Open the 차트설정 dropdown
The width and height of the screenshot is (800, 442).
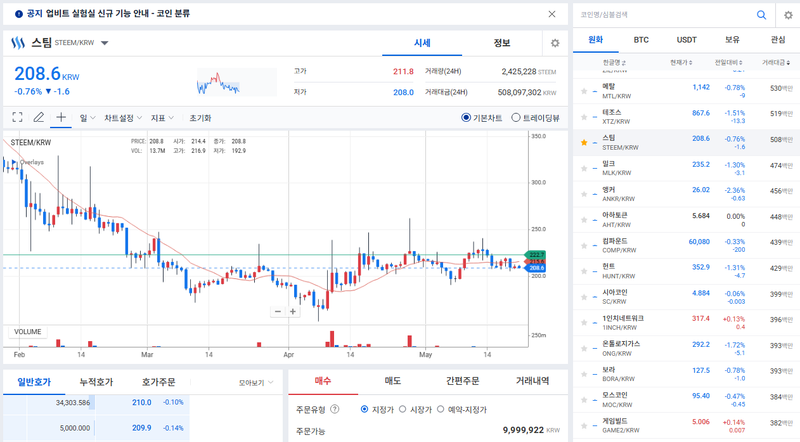coord(123,118)
